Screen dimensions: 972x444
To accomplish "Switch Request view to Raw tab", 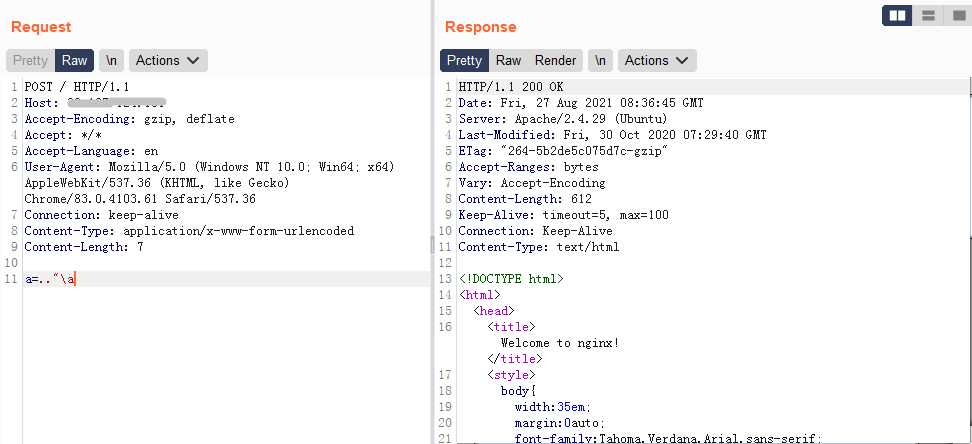I will 74,60.
